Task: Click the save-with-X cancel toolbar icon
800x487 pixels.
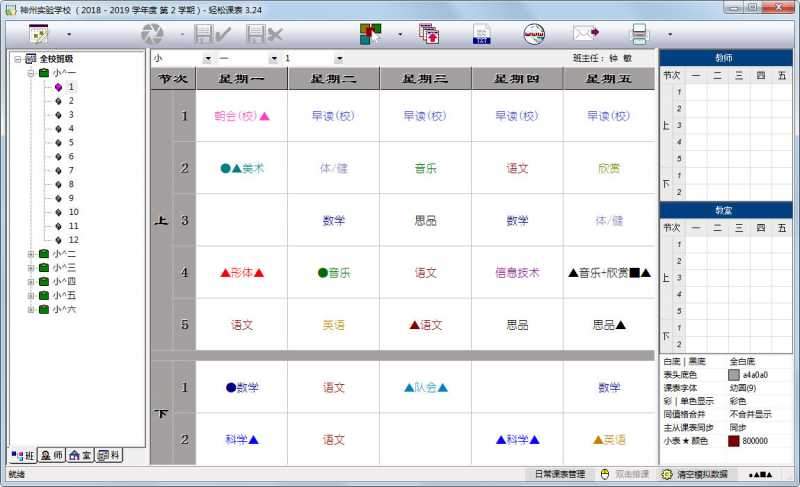Action: [263, 34]
